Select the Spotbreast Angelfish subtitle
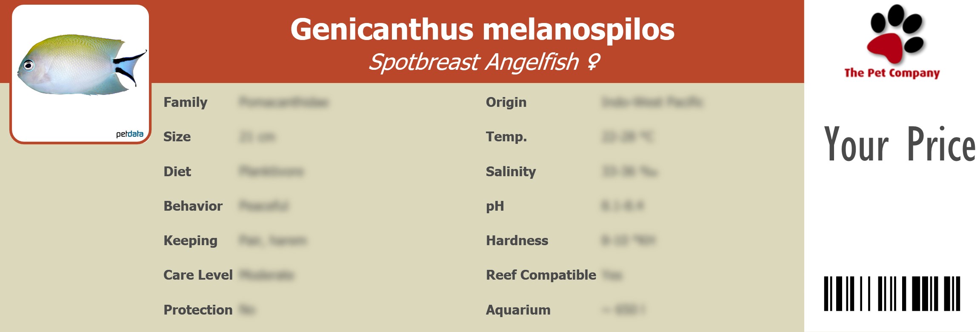 pyautogui.click(x=473, y=62)
